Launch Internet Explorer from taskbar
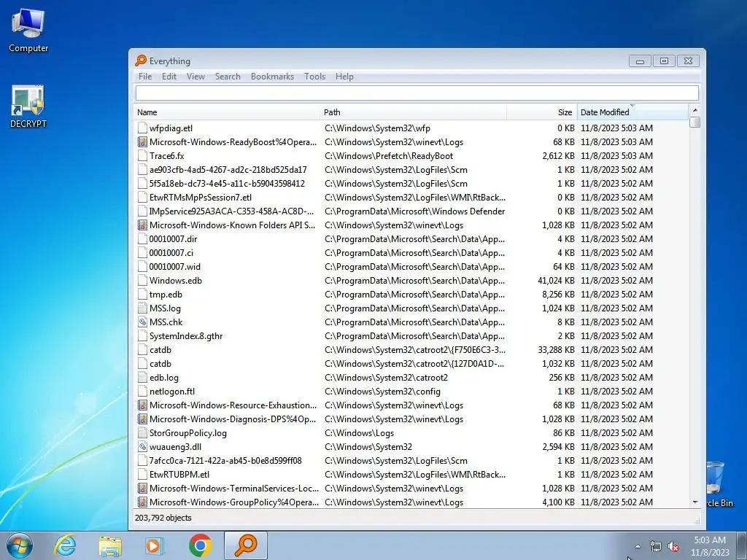This screenshot has height=560, width=747. 65,545
